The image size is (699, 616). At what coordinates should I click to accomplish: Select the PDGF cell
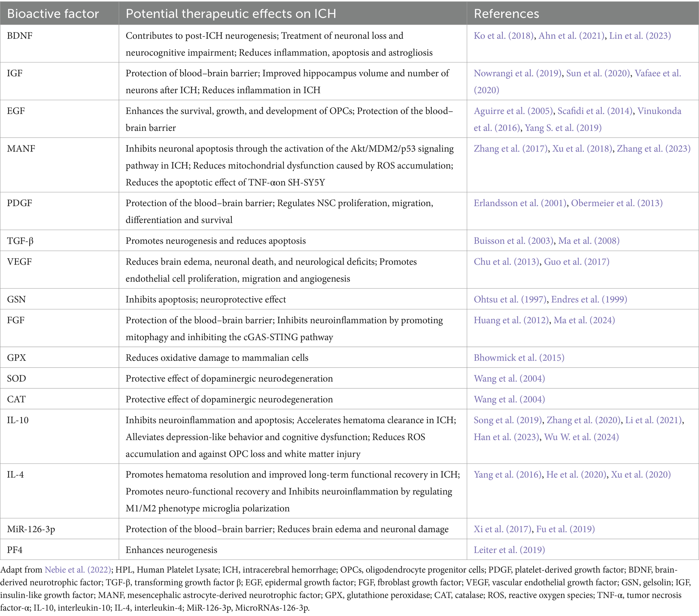[x=60, y=211]
